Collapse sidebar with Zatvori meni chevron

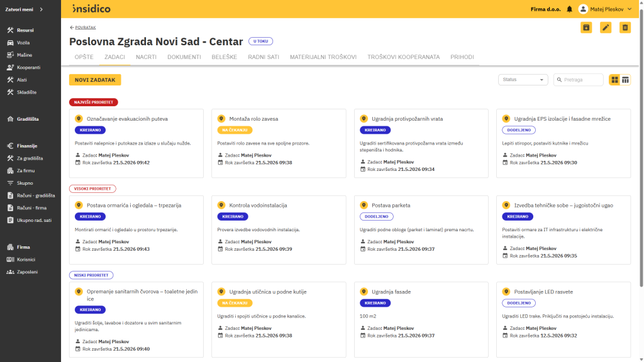point(41,9)
